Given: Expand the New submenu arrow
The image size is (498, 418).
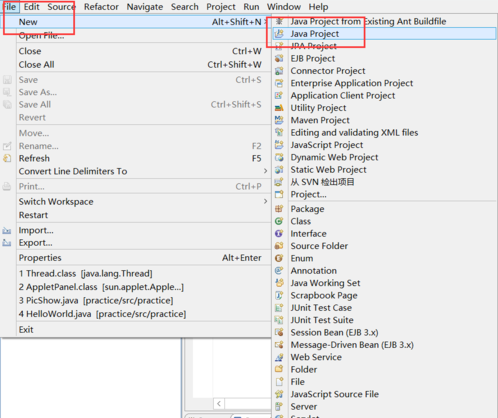Looking at the screenshot, I should pyautogui.click(x=266, y=22).
